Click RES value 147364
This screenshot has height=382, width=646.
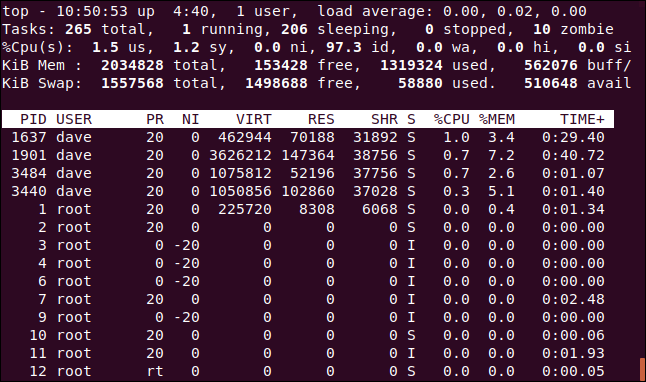308,155
